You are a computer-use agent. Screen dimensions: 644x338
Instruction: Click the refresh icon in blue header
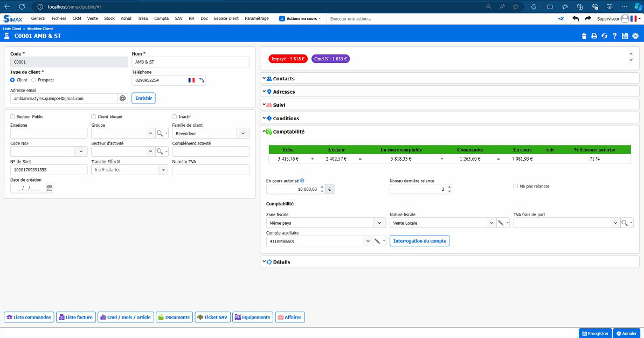click(x=604, y=36)
